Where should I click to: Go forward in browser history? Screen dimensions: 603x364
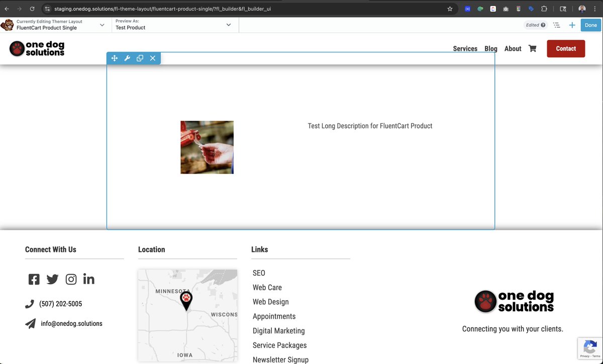click(x=20, y=9)
